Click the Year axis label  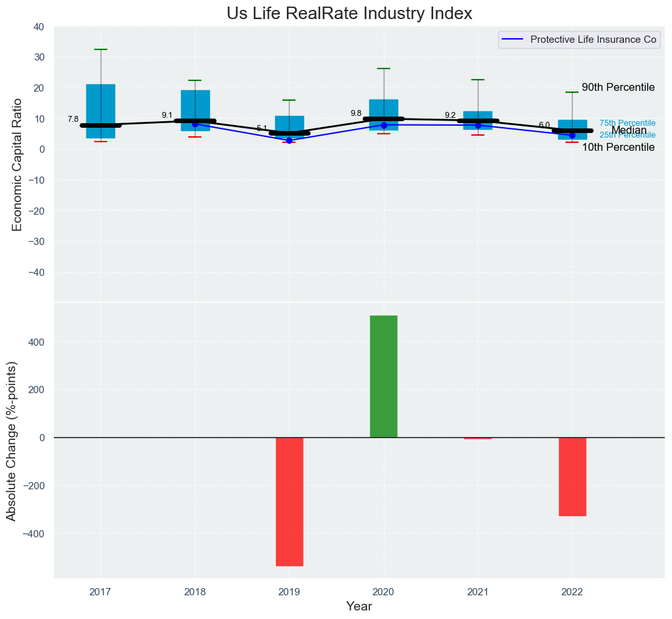[x=359, y=606]
